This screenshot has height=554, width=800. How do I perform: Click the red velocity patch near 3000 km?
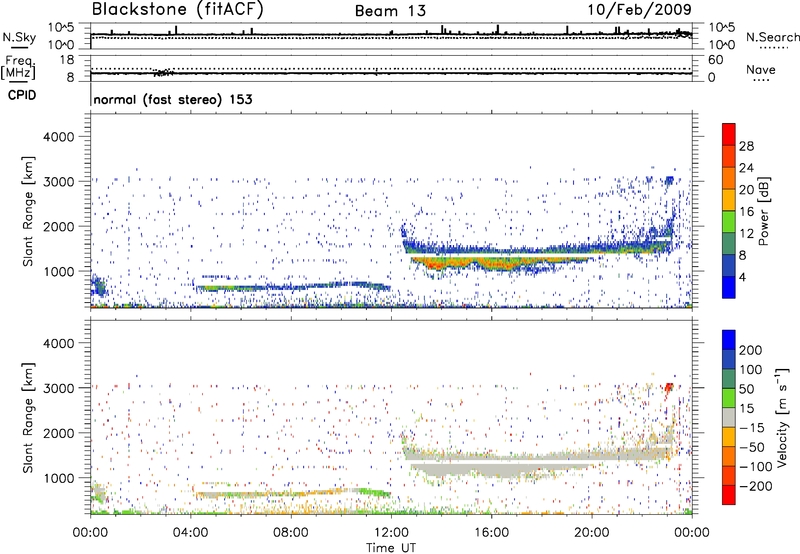point(668,387)
